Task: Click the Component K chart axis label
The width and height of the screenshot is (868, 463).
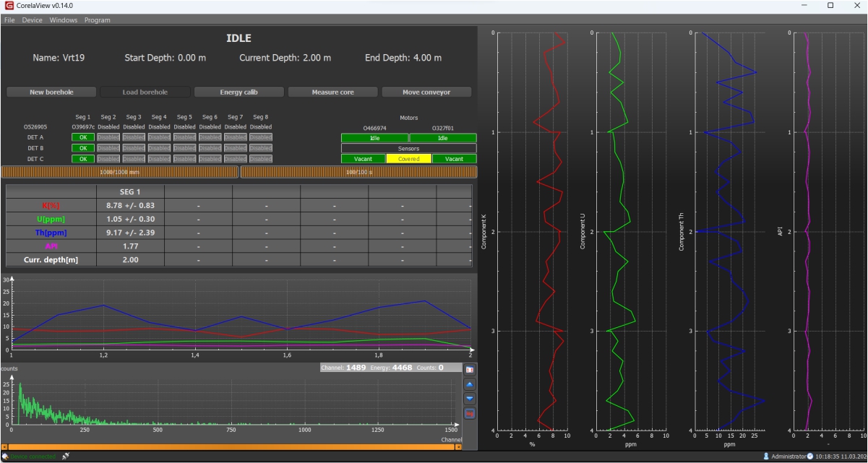Action: click(484, 231)
